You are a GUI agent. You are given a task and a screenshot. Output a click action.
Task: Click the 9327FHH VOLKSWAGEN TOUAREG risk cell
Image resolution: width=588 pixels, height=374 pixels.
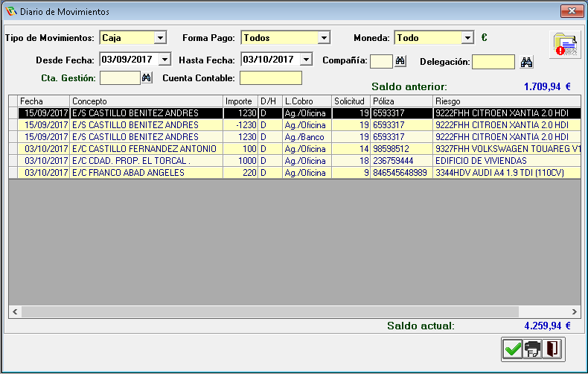coord(507,149)
